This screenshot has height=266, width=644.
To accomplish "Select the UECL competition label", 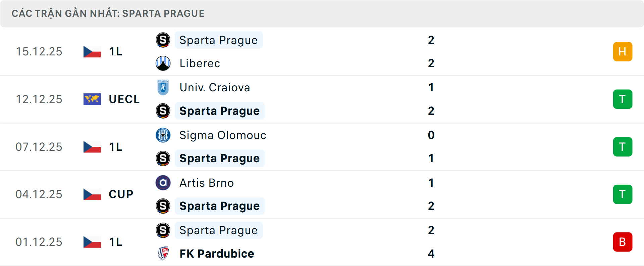I will (x=124, y=99).
